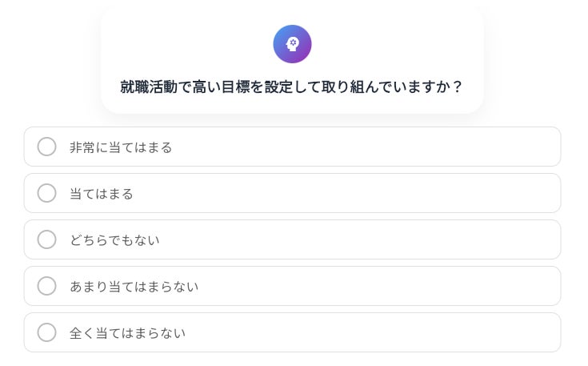Click the 全く当てはまらない label text
The height and width of the screenshot is (366, 588).
pos(127,333)
